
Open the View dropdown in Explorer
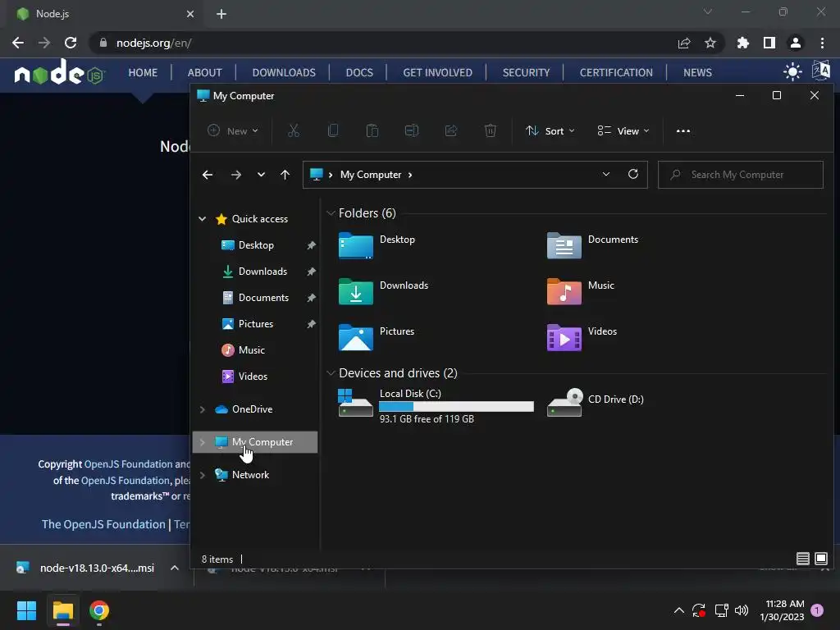[x=623, y=130]
